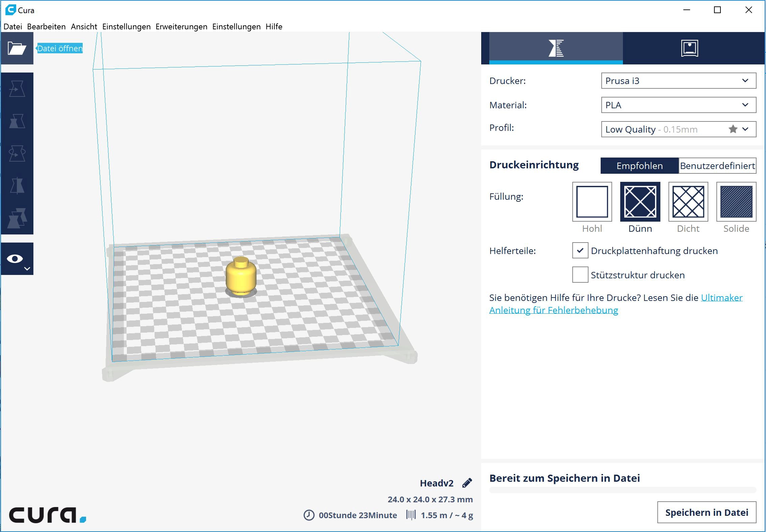Screen dimensions: 766x532
Task: Choose the Dünn infill option
Action: [640, 202]
